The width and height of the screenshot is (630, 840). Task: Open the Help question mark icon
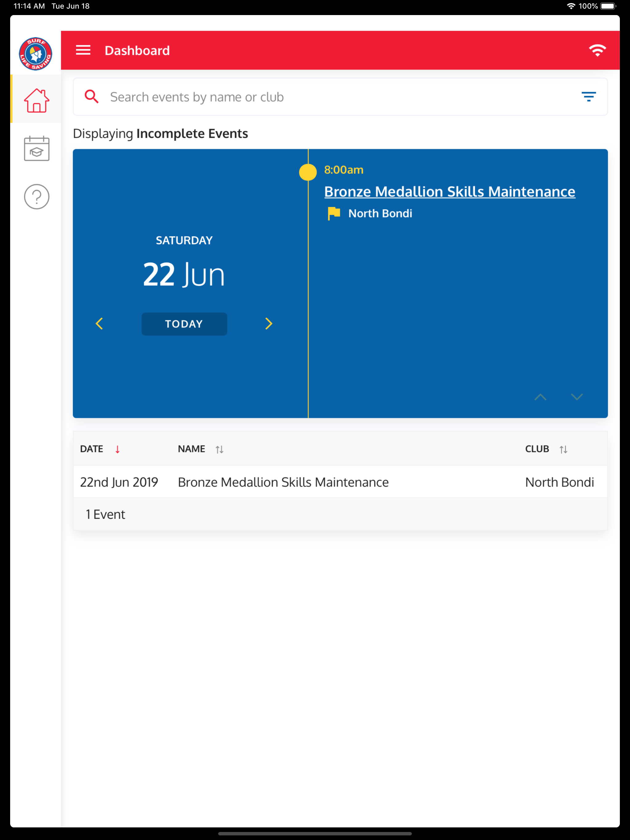pos(37,197)
